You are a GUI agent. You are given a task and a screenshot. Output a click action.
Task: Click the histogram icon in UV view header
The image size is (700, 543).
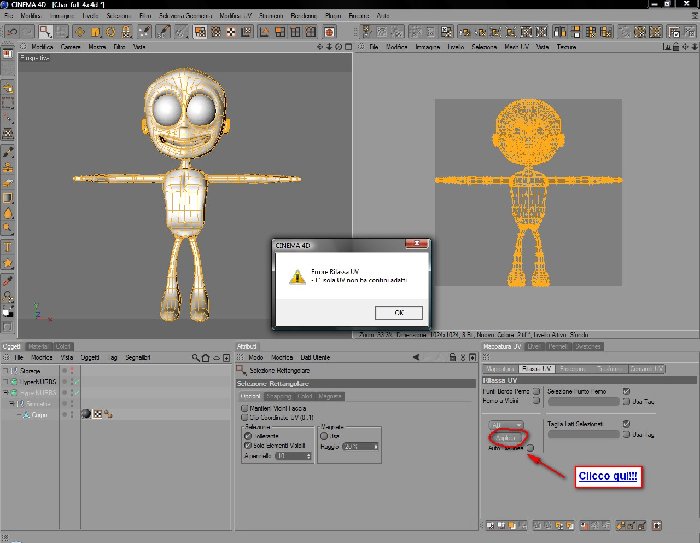(667, 46)
